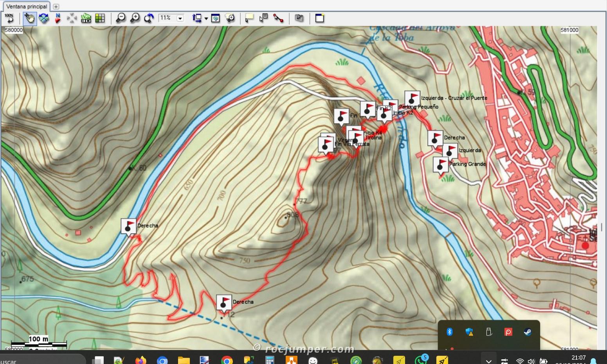Image resolution: width=607 pixels, height=364 pixels.
Task: Click the USB safely remove tray icon
Action: (x=488, y=332)
